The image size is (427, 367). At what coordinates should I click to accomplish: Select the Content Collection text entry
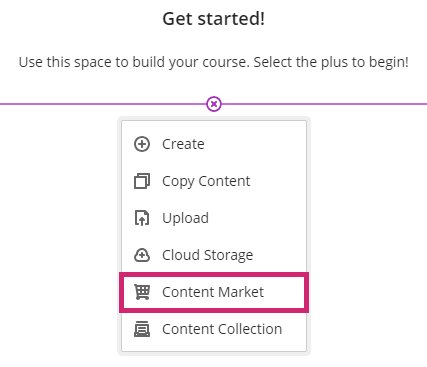222,329
